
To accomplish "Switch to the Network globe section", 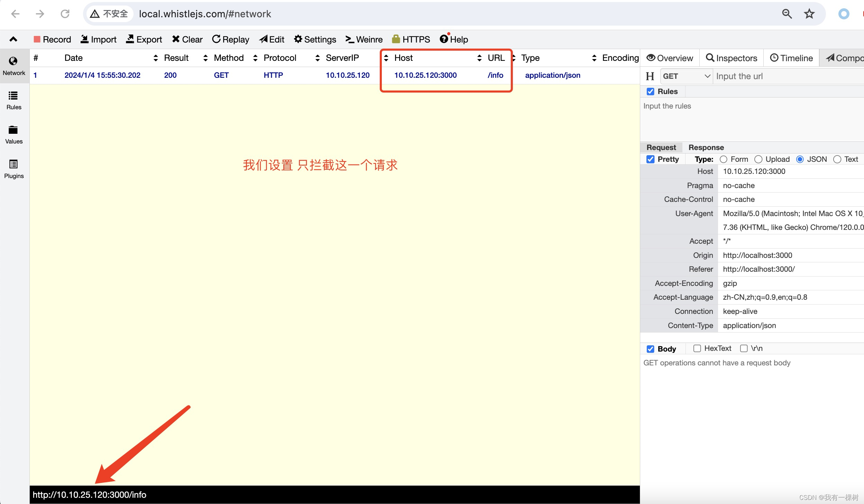I will (x=14, y=66).
